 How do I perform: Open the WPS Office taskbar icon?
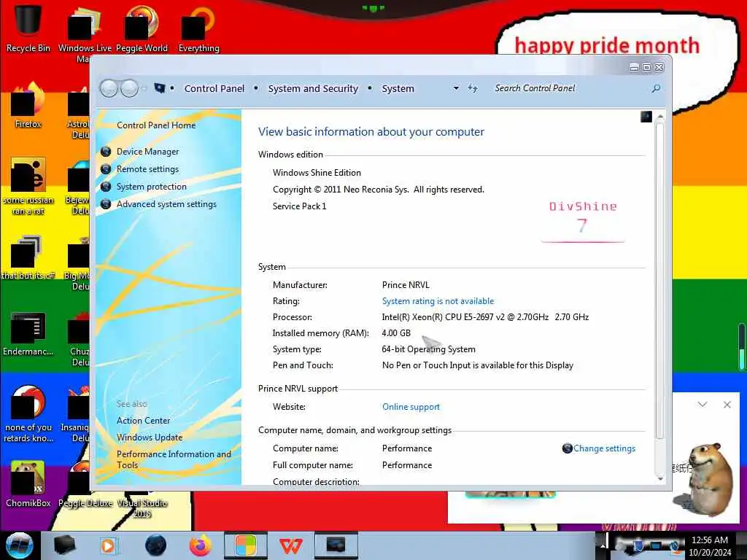click(x=290, y=545)
